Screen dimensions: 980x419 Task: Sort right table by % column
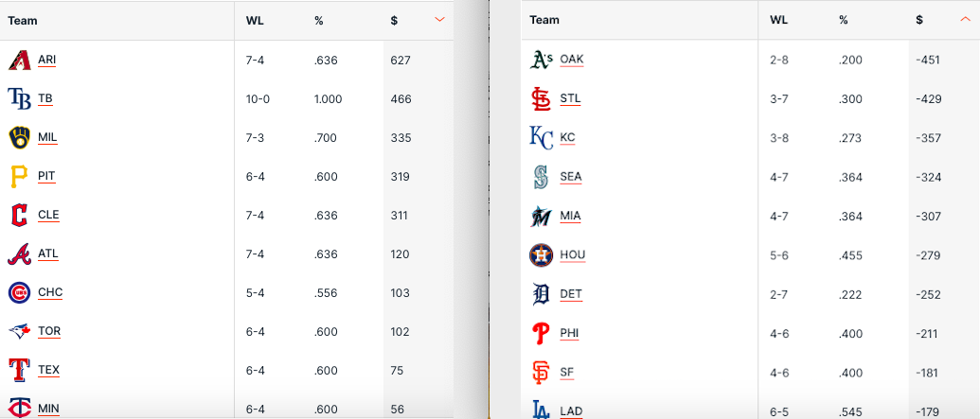(843, 20)
